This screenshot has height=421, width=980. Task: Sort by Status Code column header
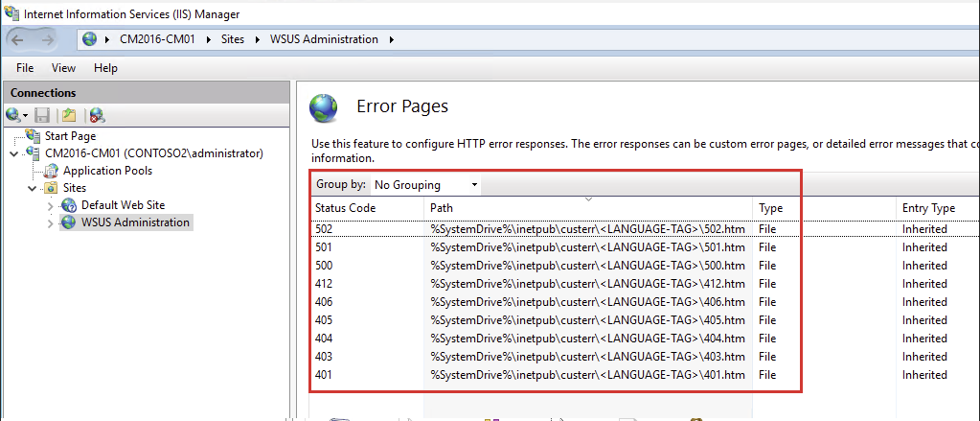(368, 208)
